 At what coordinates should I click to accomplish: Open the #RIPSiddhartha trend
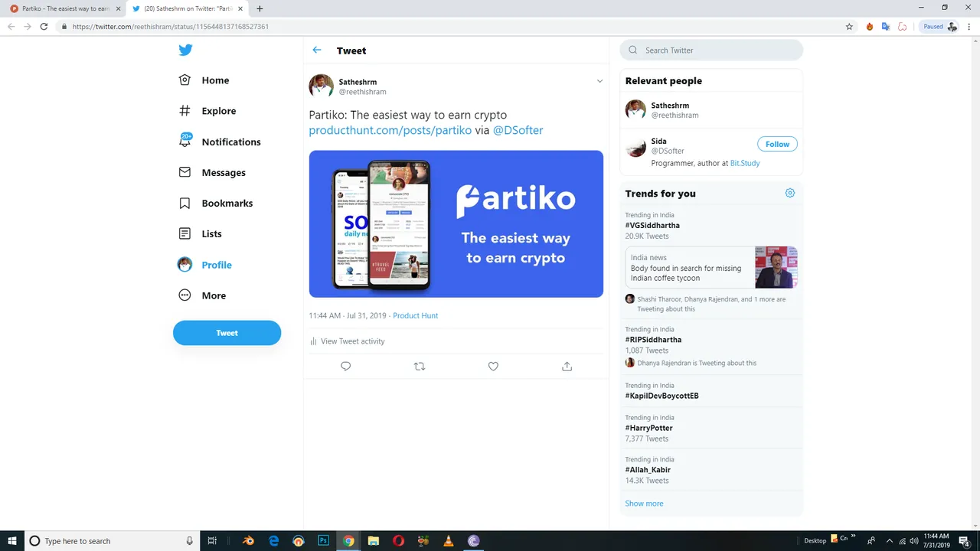pyautogui.click(x=653, y=339)
